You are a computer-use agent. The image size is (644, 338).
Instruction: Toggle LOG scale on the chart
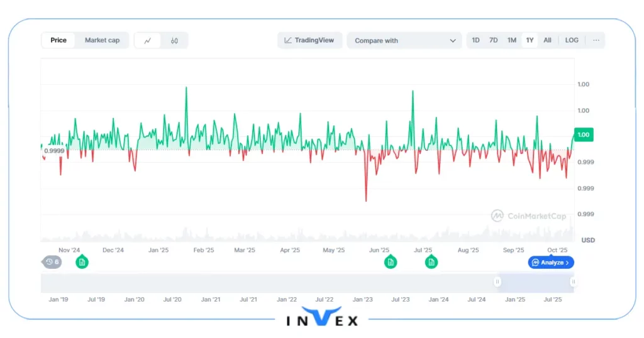click(571, 40)
